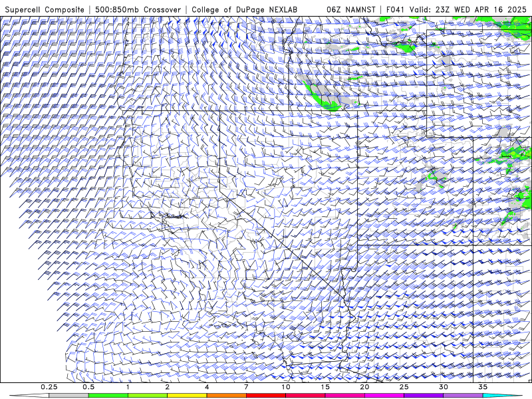532x399 pixels.
Task: Select the yellow 2–4 legend swatch
Action: click(x=187, y=396)
